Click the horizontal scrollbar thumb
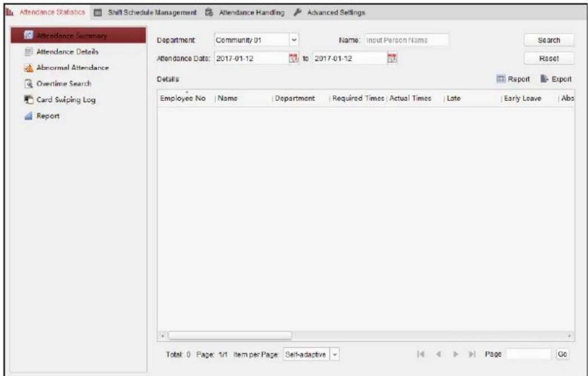The width and height of the screenshot is (588, 376). coord(229,335)
